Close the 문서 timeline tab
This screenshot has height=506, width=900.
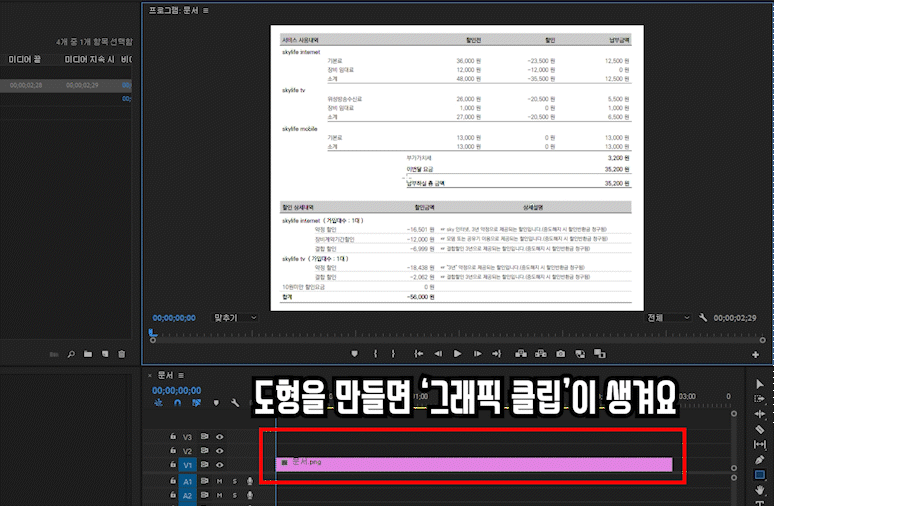point(150,375)
